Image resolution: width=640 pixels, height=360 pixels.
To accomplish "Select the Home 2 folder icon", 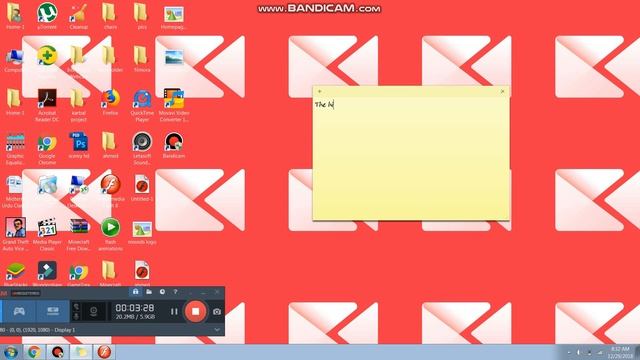I will (15, 16).
